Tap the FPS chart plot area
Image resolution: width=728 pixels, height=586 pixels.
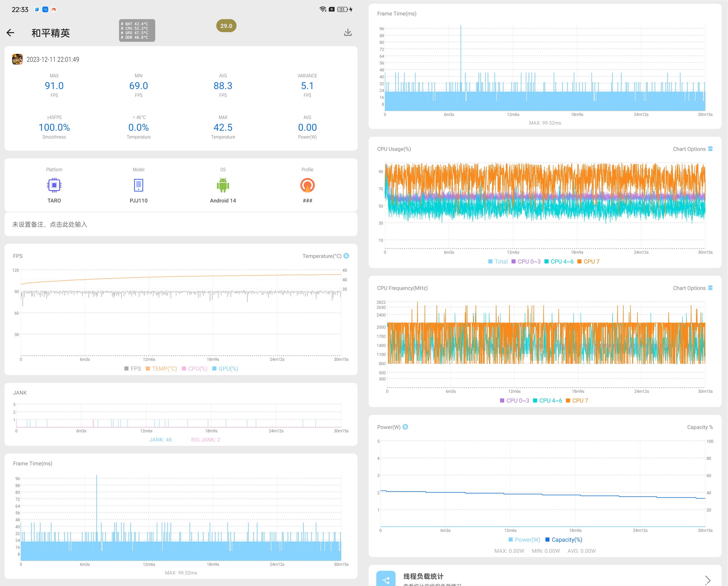181,313
